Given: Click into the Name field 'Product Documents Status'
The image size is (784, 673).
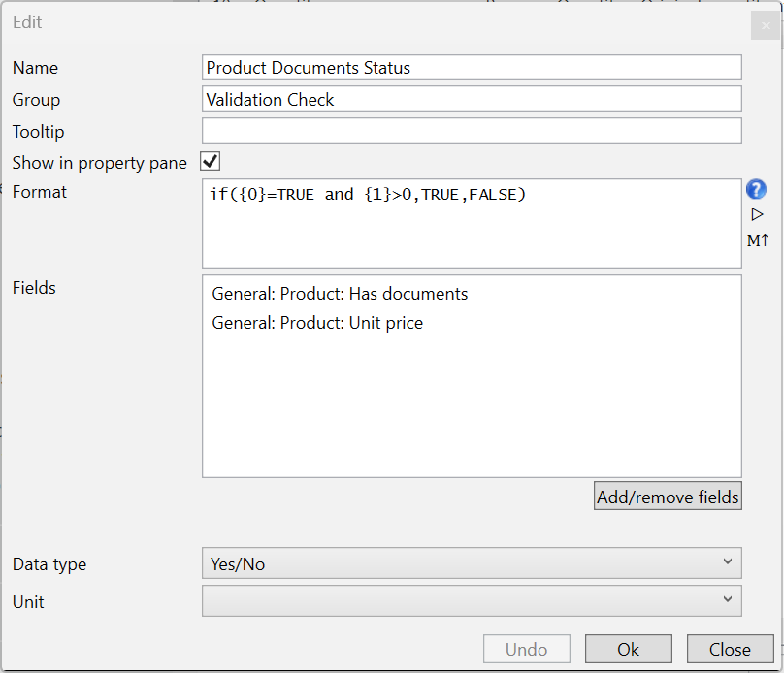Looking at the screenshot, I should 472,67.
